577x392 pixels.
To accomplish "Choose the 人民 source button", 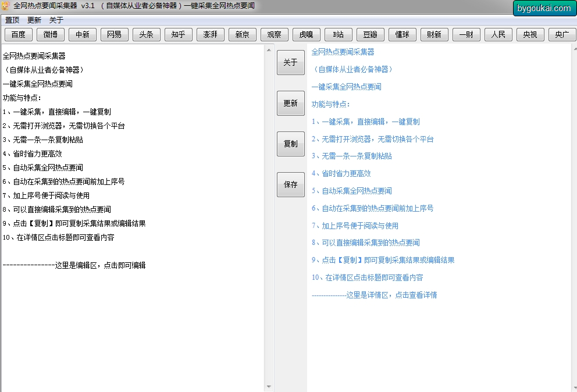I will click(498, 34).
